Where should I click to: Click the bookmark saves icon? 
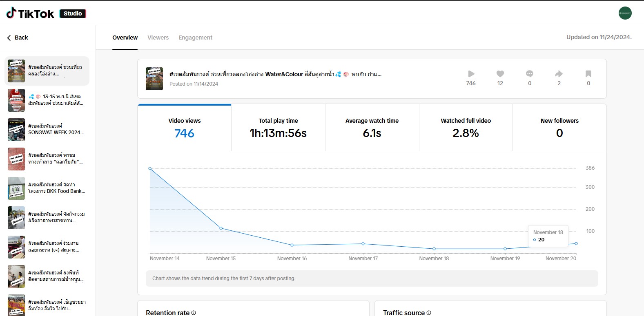click(x=588, y=74)
